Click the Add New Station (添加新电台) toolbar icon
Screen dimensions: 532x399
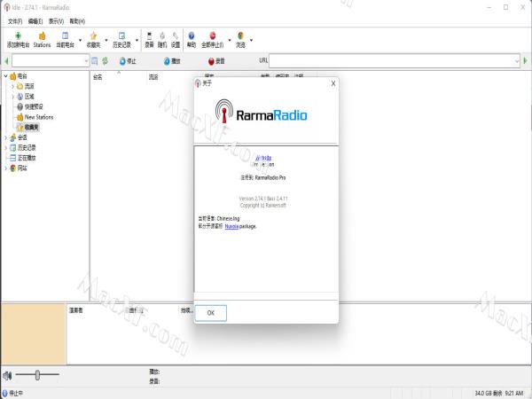click(x=19, y=36)
